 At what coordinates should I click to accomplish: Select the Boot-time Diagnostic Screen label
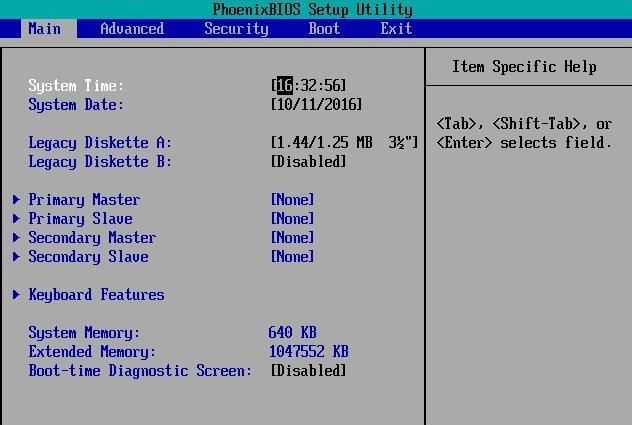coord(140,371)
